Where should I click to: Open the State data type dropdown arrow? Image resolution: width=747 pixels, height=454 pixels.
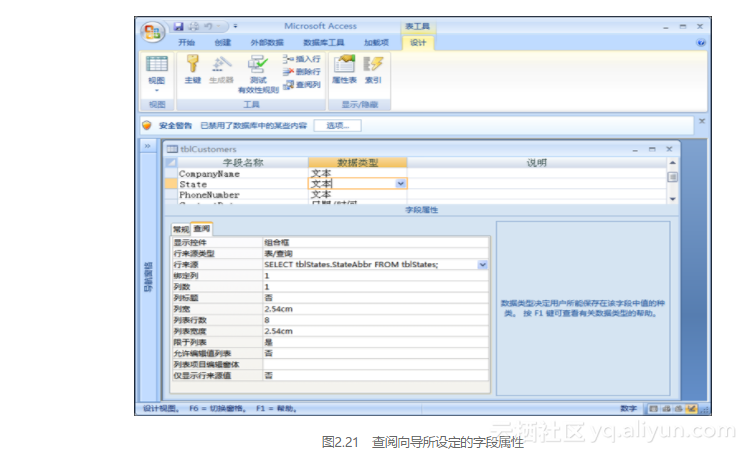400,183
